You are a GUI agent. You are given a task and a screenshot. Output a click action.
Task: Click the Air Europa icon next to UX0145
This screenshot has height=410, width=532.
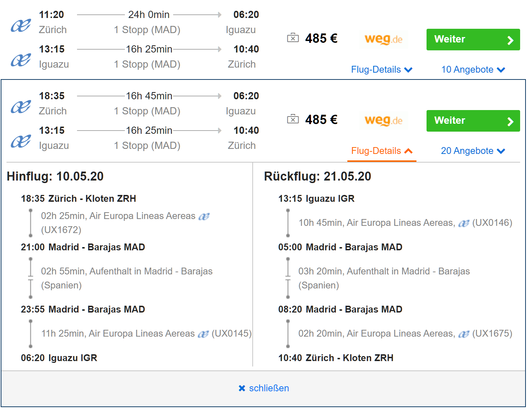[x=203, y=334]
